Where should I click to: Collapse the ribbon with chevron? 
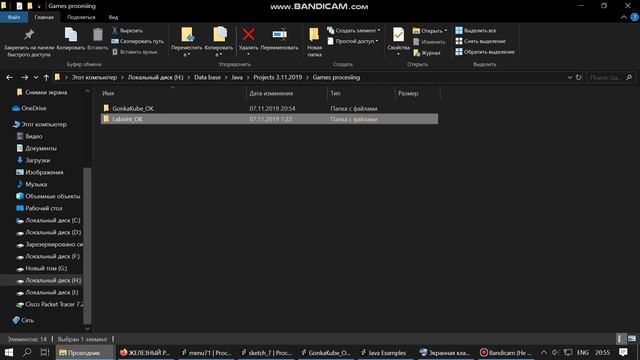point(623,17)
